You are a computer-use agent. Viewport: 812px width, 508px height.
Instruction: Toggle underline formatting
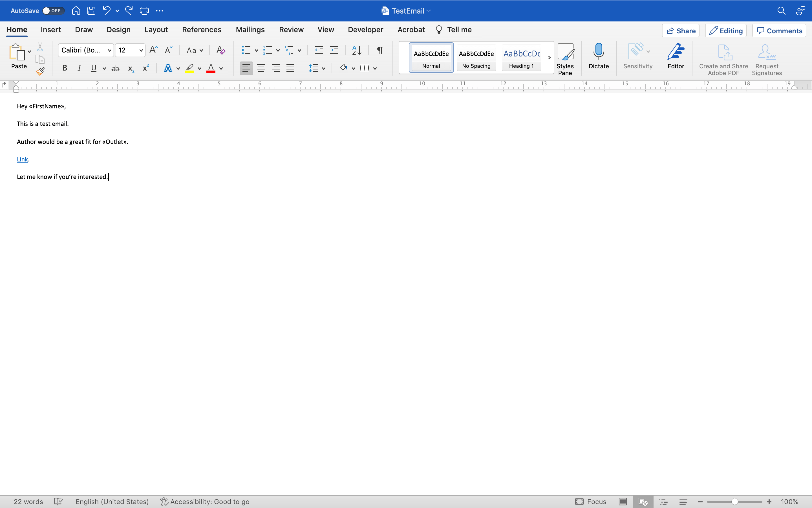coord(94,68)
